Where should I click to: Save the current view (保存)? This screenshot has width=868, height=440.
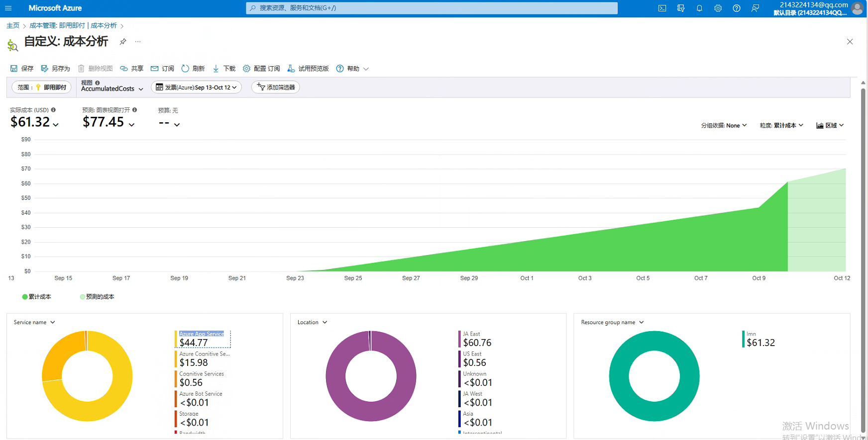(x=22, y=69)
